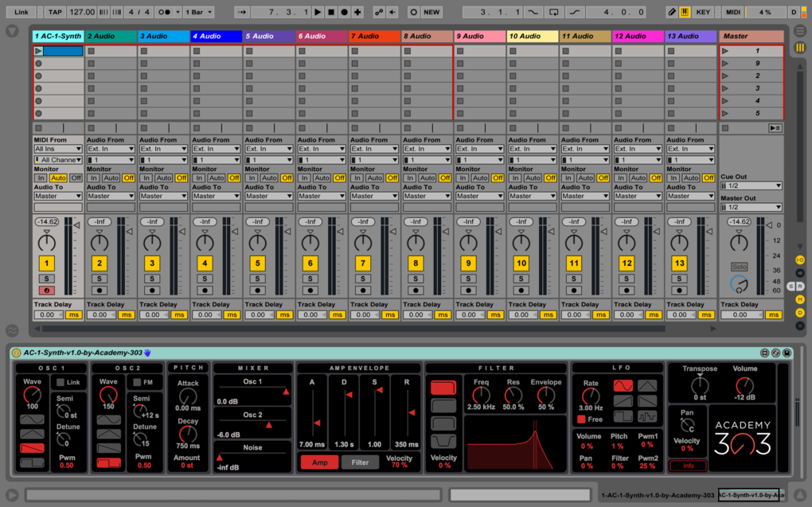
Task: Open the MIDI From All Ins dropdown
Action: [58, 149]
